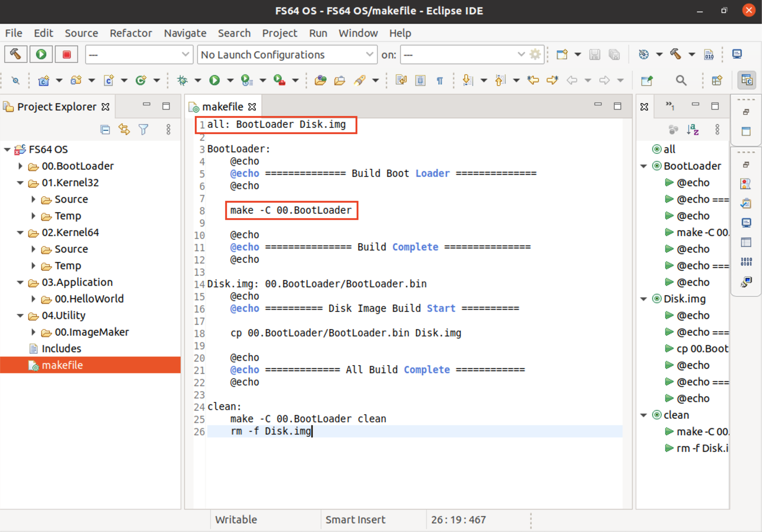Toggle Link with Editor in Project Explorer
Screen dimensions: 762x532
(124, 130)
